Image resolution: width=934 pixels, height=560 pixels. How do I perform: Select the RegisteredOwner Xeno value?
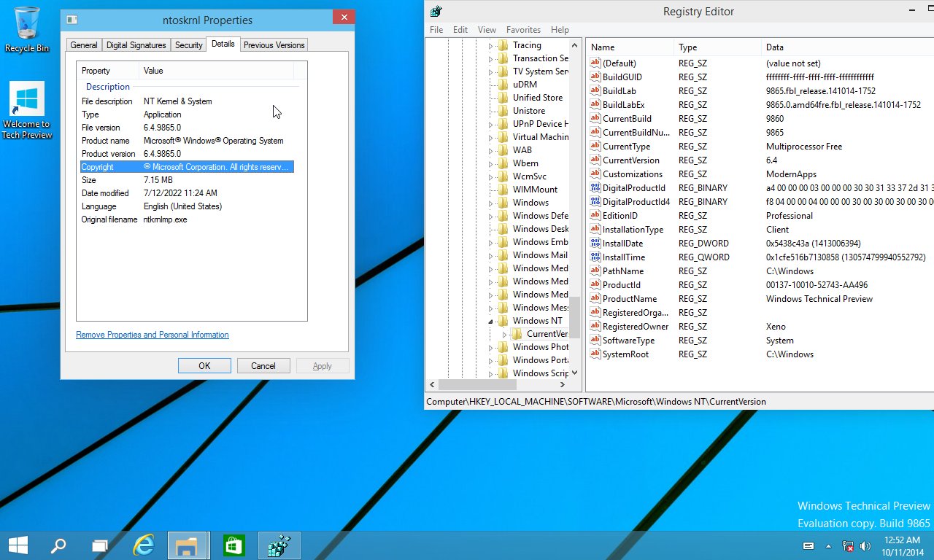760,327
